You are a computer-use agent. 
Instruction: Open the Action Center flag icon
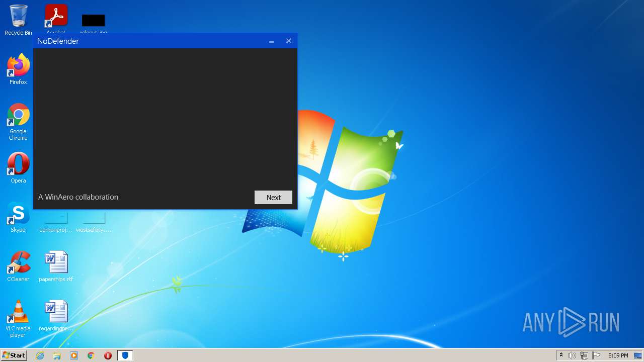(x=596, y=355)
